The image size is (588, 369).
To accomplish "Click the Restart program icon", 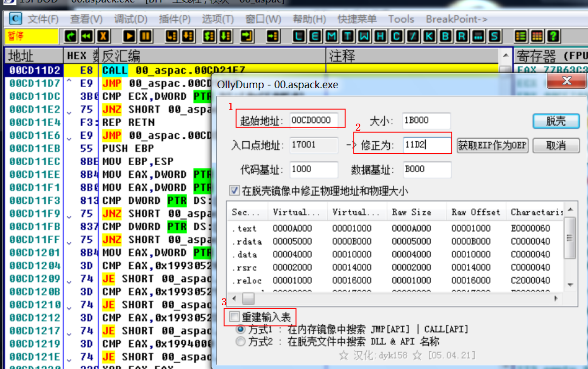I will tap(70, 36).
